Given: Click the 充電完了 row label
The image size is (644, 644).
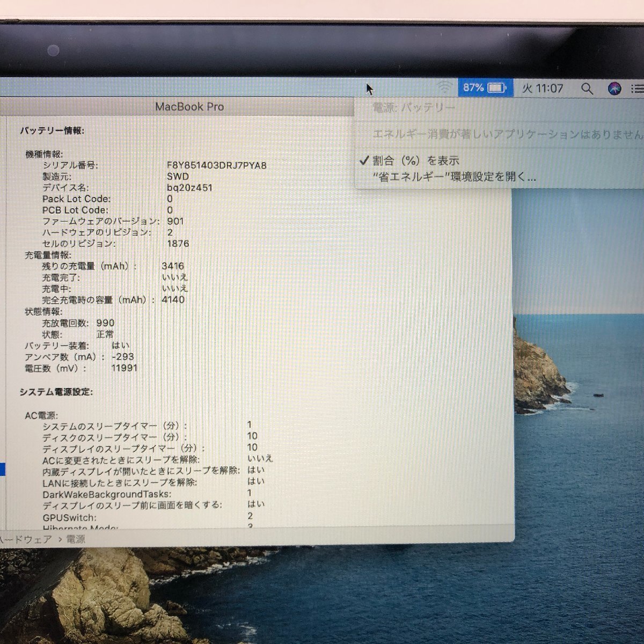Looking at the screenshot, I should pos(61,277).
